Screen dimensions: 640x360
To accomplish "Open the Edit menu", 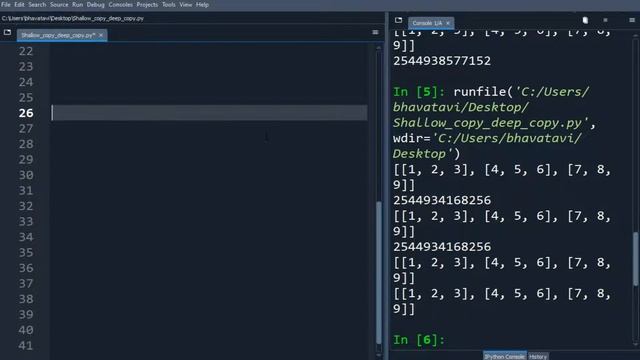I will [19, 4].
